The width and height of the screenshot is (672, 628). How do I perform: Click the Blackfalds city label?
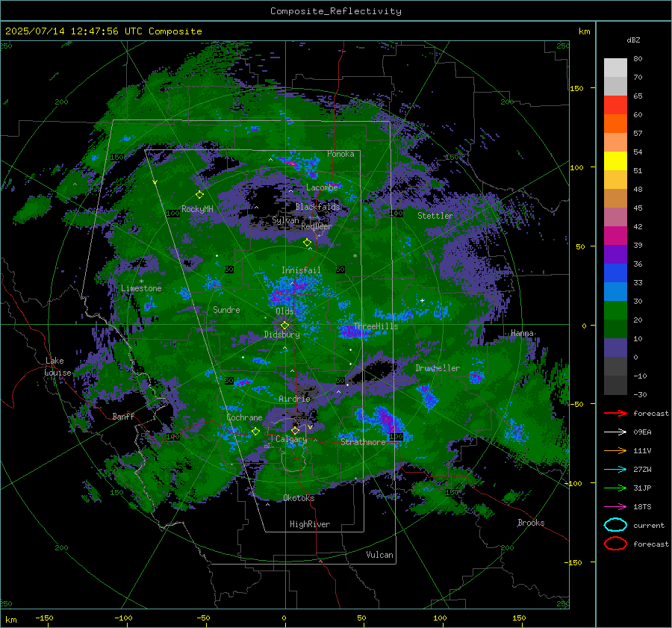click(x=317, y=207)
